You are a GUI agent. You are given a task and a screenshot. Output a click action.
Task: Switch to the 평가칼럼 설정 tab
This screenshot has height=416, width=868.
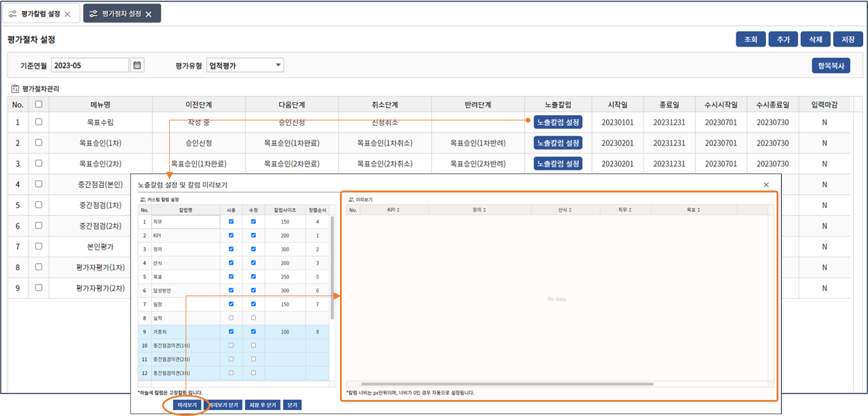pyautogui.click(x=41, y=14)
